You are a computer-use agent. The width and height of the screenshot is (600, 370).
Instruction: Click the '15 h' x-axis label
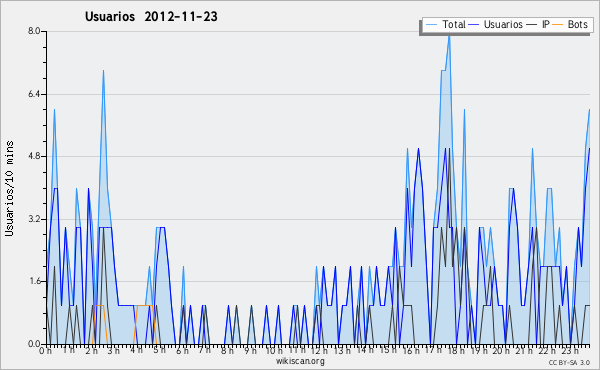pyautogui.click(x=388, y=350)
